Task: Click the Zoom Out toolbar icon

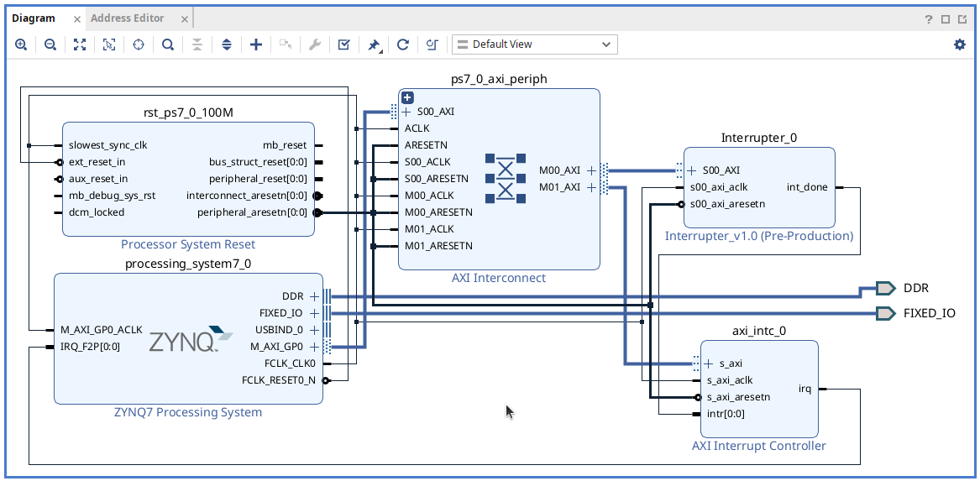Action: click(x=50, y=44)
